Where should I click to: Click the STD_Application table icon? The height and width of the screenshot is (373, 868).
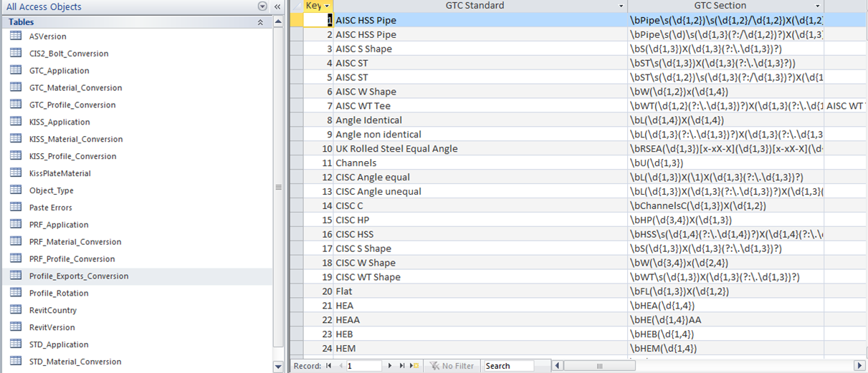pos(16,344)
